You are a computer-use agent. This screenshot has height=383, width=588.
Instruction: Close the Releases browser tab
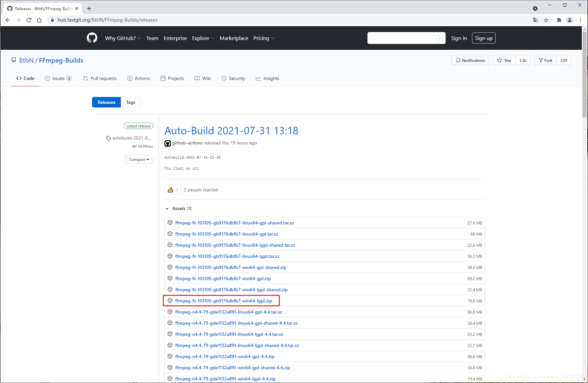77,9
